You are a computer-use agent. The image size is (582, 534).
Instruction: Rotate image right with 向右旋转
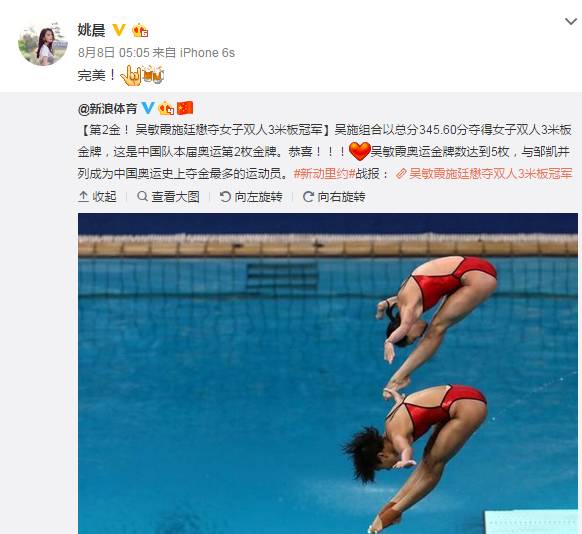pos(334,197)
